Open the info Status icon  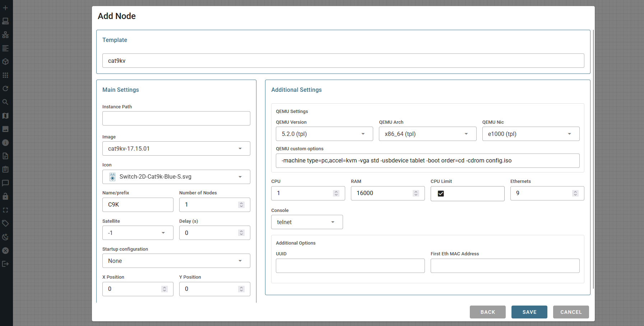pos(5,143)
